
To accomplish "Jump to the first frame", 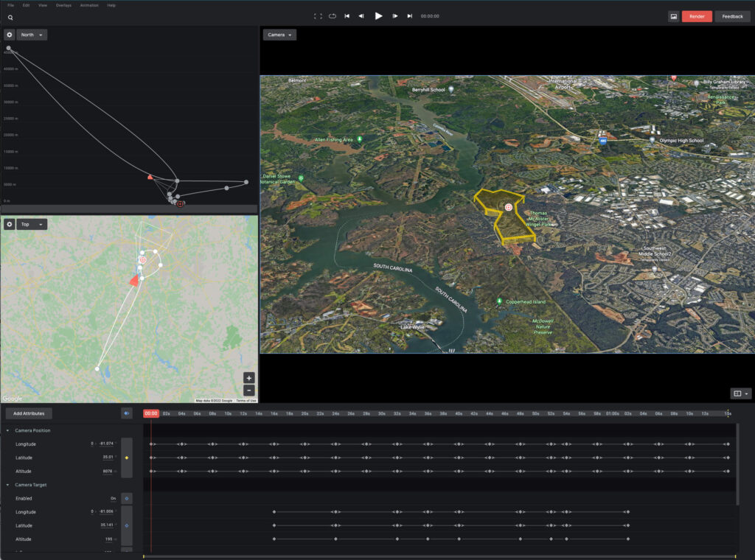I will 347,16.
